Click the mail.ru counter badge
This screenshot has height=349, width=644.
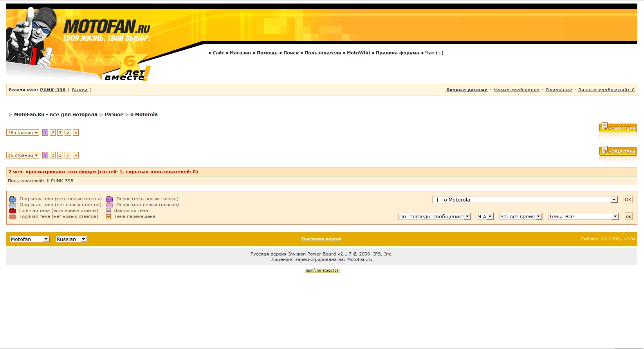322,271
